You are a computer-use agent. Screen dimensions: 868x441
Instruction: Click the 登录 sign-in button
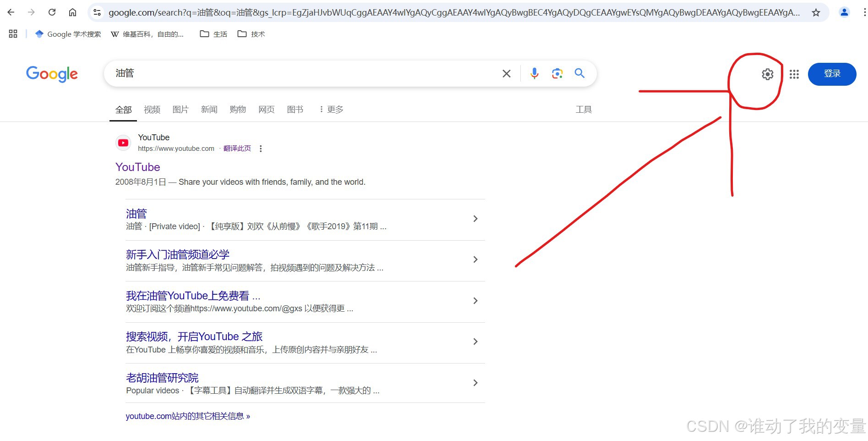(x=832, y=74)
